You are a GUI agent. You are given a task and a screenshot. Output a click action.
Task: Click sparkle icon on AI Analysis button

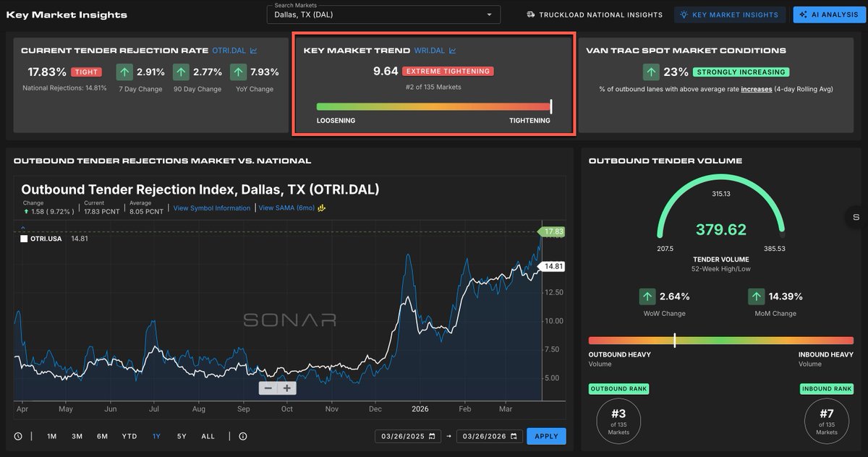point(804,14)
